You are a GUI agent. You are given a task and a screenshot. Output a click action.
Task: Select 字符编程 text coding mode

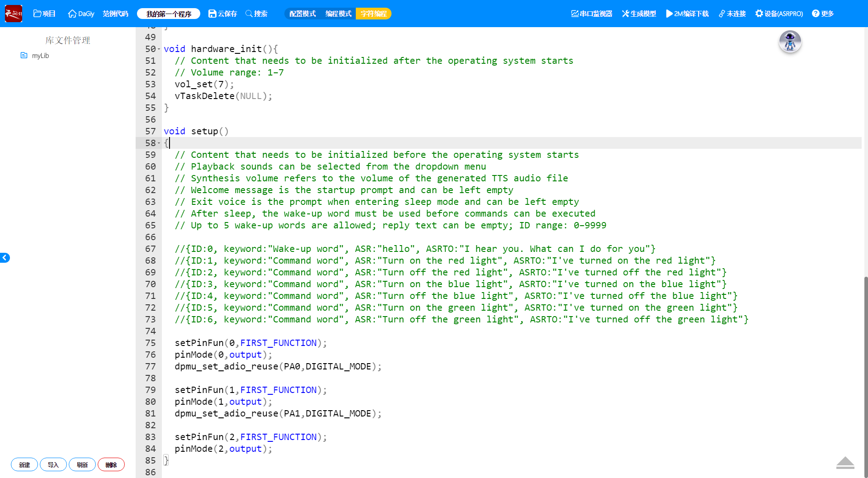(373, 14)
